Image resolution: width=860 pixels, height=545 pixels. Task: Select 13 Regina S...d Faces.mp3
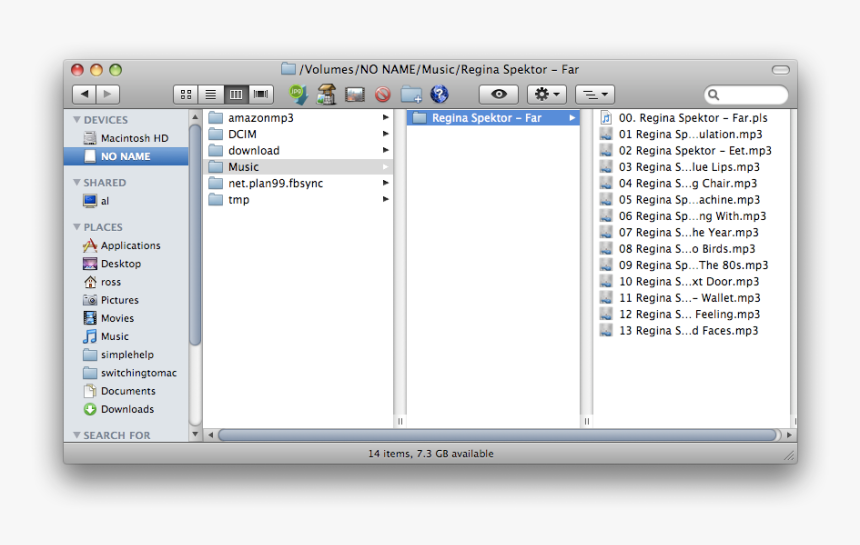coord(692,331)
